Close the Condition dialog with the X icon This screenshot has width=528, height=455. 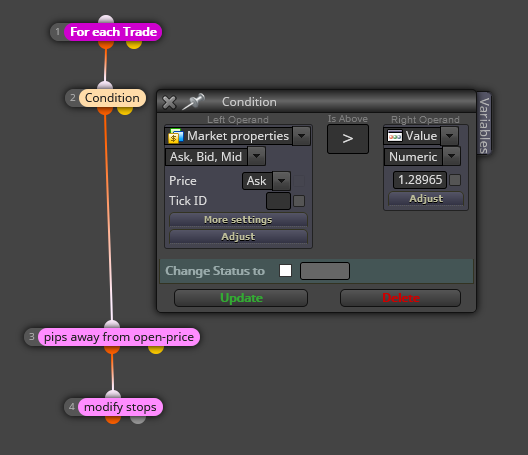[169, 102]
